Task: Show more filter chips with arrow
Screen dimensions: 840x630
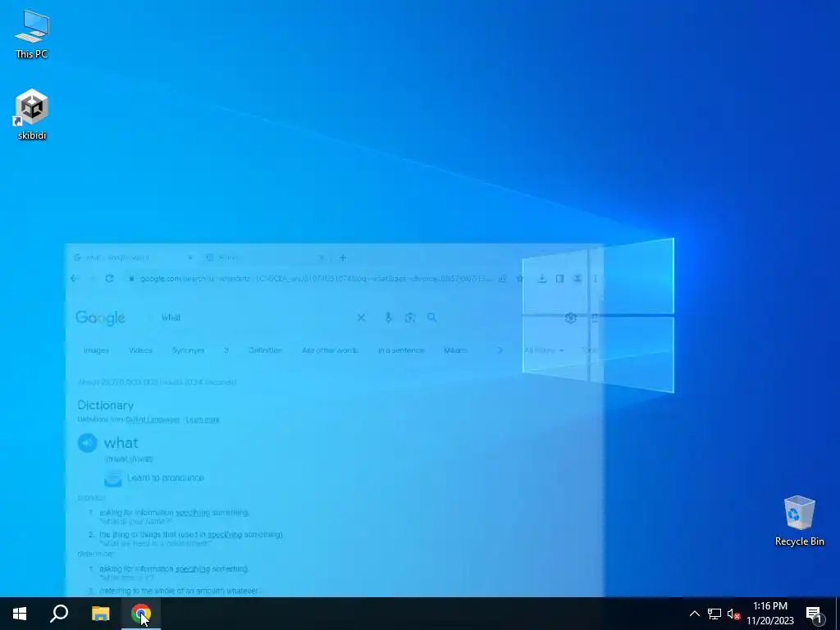Action: point(500,350)
